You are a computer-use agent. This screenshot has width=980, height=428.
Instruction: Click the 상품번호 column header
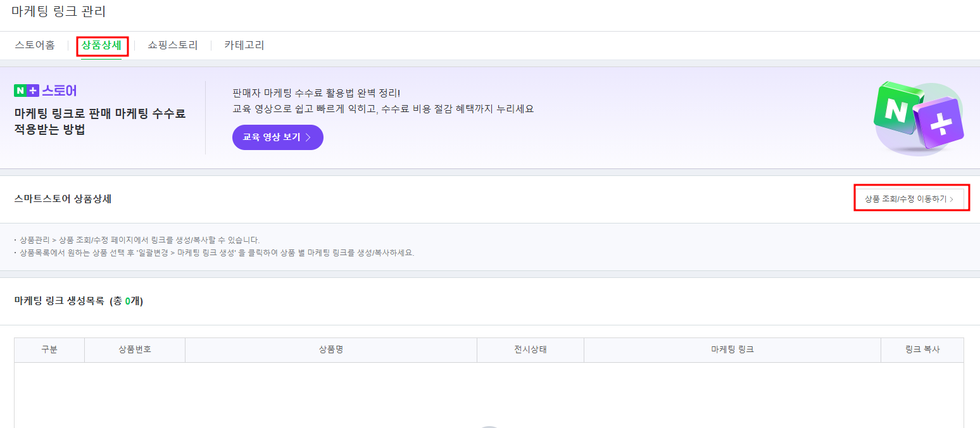coord(135,349)
